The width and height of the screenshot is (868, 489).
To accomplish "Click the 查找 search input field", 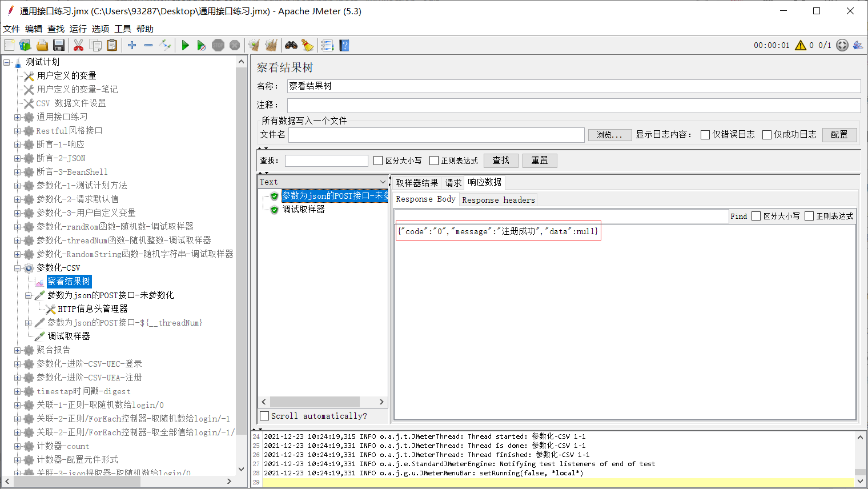I will [327, 161].
